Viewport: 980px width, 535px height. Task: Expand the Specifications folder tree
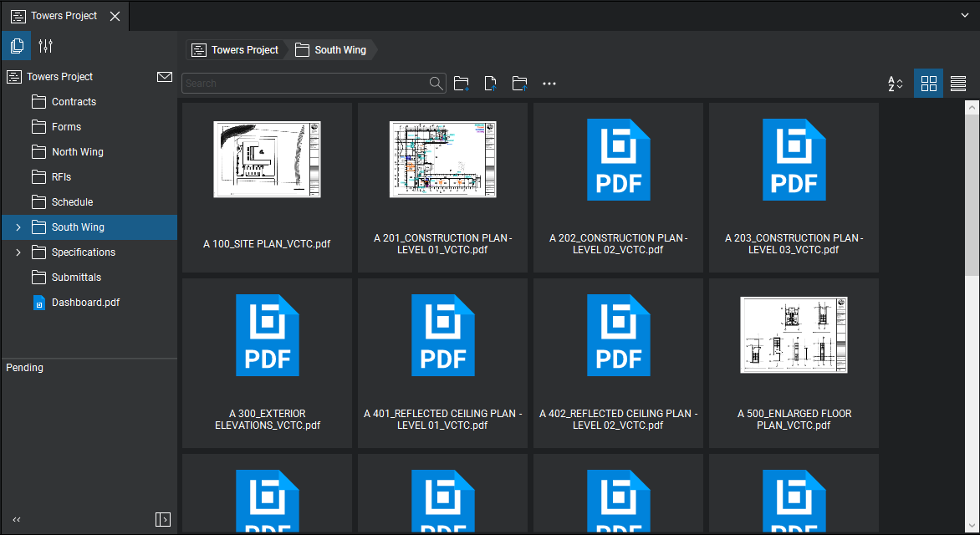click(18, 252)
